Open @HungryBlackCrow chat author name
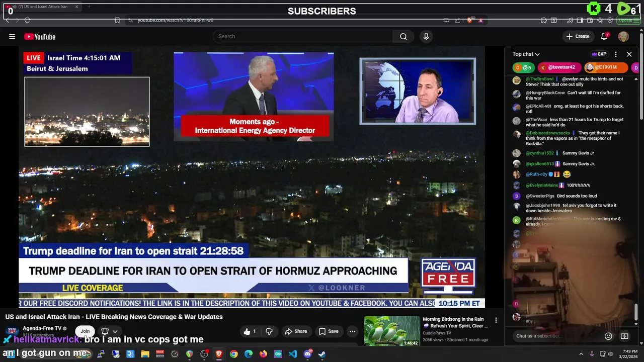This screenshot has height=362, width=644. [x=545, y=93]
